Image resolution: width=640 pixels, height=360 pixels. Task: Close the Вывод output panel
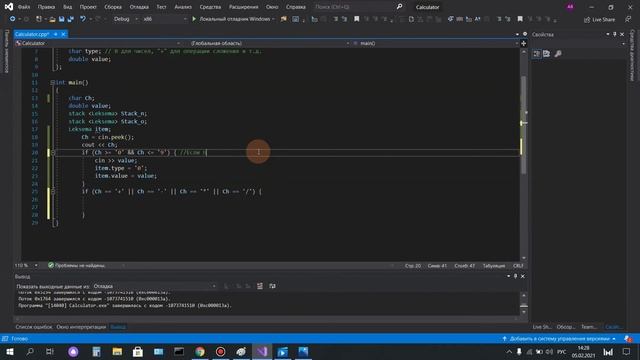tap(522, 276)
